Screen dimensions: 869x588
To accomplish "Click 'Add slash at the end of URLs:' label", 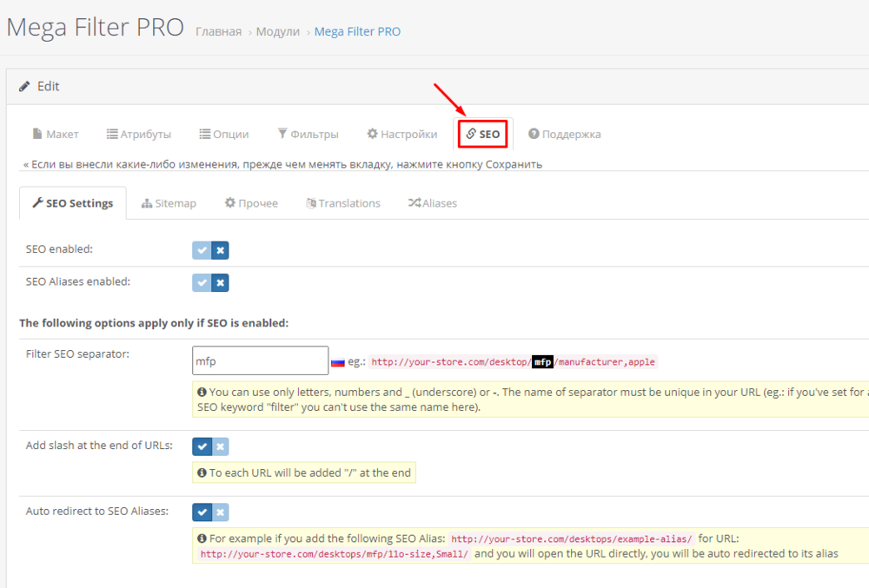I will tap(99, 446).
